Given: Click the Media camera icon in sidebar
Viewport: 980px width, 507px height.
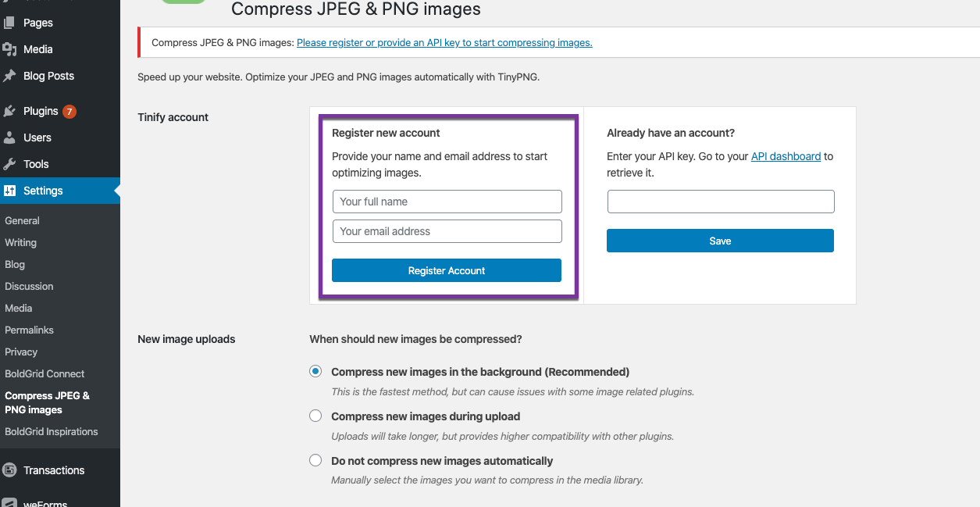Looking at the screenshot, I should [x=9, y=49].
